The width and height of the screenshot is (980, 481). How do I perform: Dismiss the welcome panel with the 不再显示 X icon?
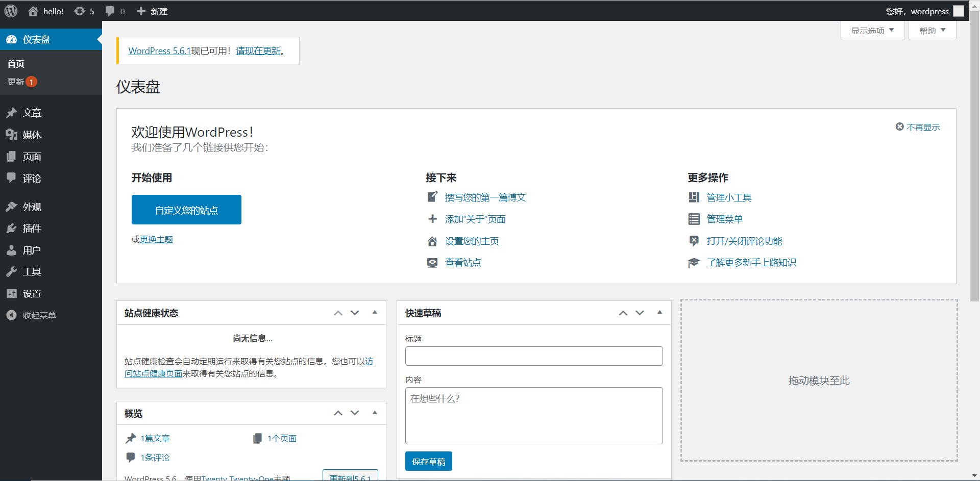(900, 126)
